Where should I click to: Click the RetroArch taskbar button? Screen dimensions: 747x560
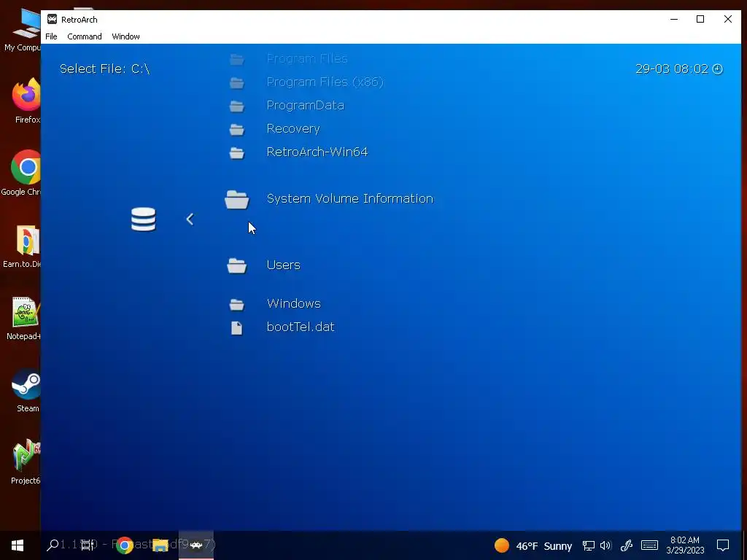[x=196, y=545]
